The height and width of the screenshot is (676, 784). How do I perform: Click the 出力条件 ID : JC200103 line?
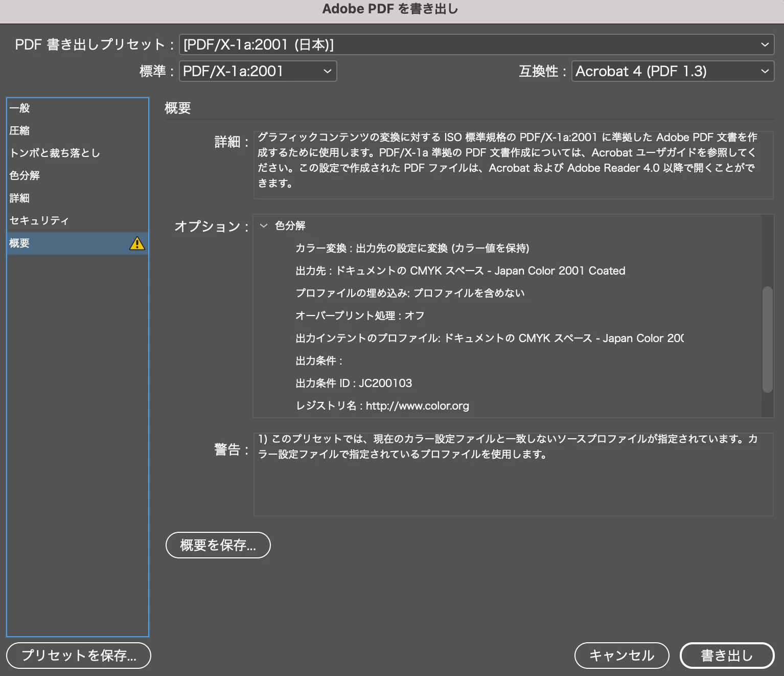[354, 383]
